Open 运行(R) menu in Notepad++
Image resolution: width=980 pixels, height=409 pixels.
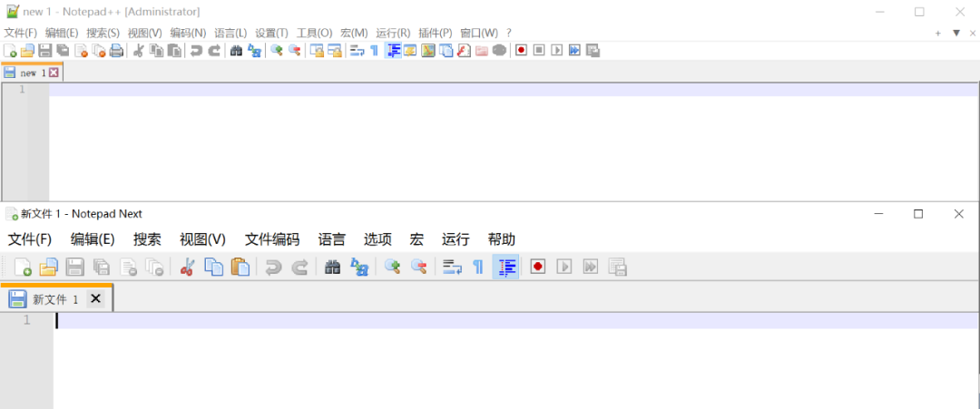pos(393,33)
